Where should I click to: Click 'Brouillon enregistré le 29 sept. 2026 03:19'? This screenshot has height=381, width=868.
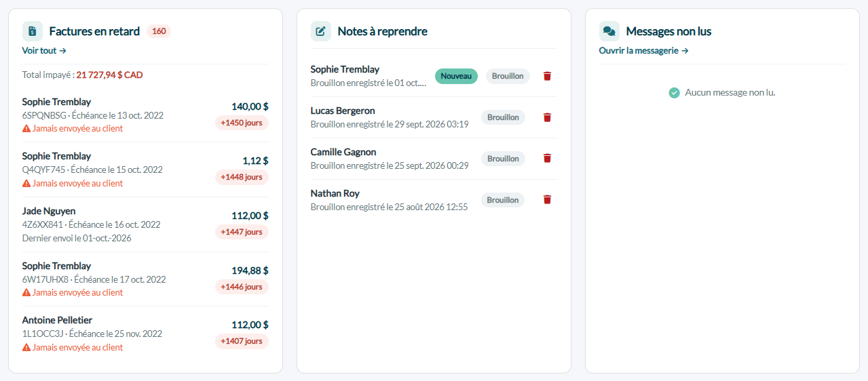coord(390,125)
